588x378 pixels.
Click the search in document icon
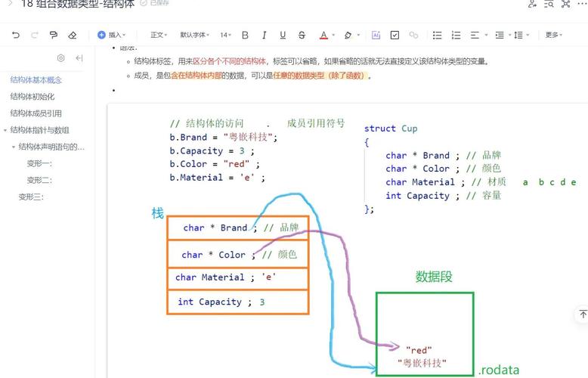[x=549, y=4]
